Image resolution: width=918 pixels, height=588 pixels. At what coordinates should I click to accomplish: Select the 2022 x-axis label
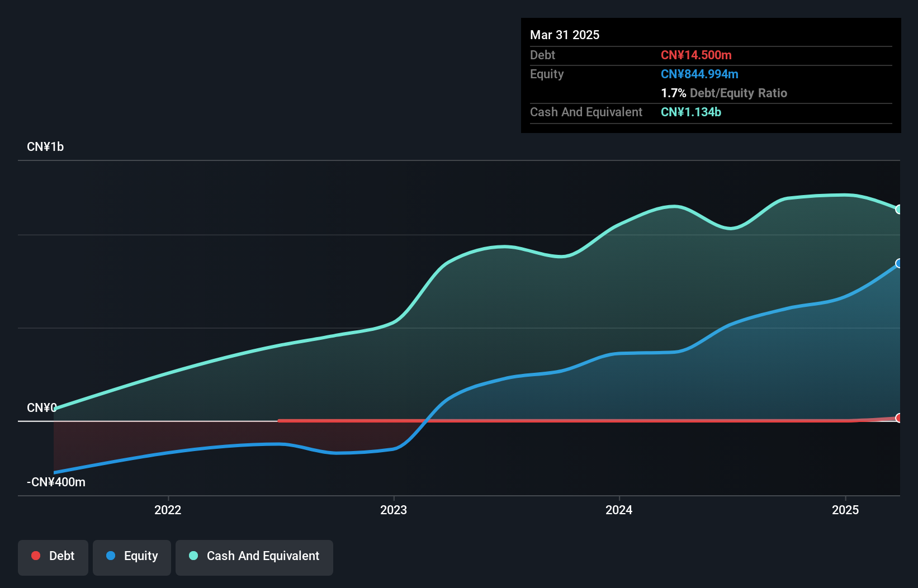(x=168, y=510)
